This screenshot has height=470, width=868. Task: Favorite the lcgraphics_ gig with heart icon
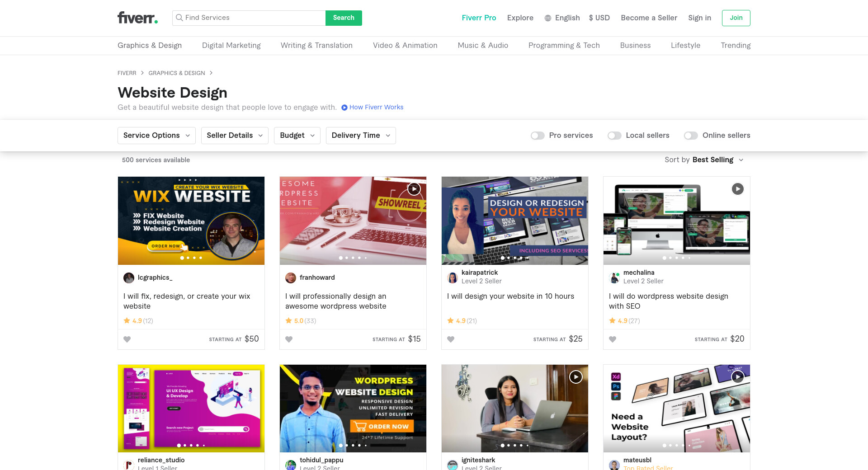point(127,339)
